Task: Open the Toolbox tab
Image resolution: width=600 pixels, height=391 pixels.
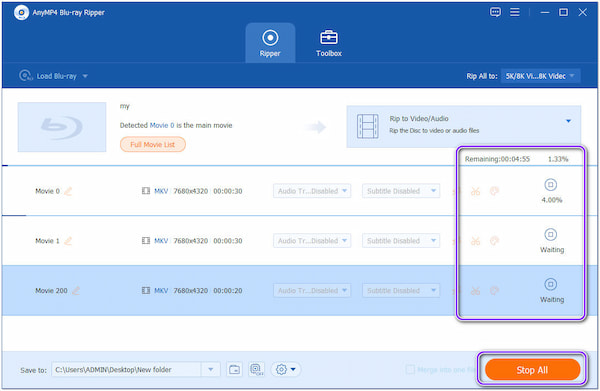Action: pyautogui.click(x=329, y=43)
